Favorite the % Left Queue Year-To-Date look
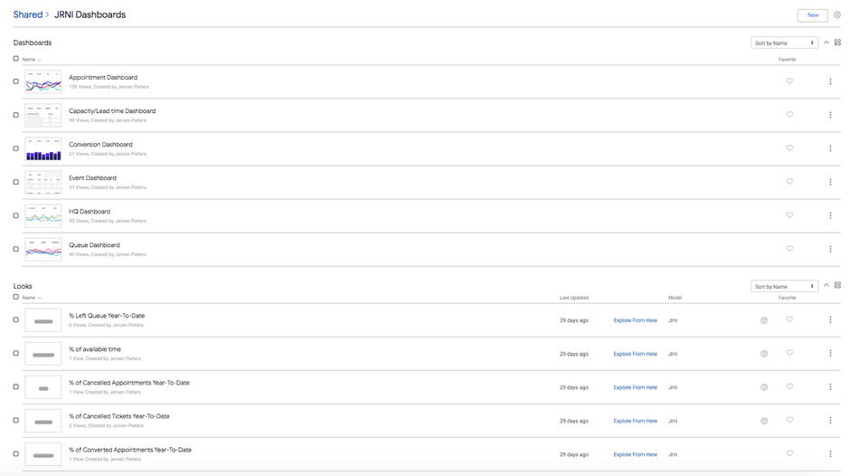 pyautogui.click(x=789, y=319)
